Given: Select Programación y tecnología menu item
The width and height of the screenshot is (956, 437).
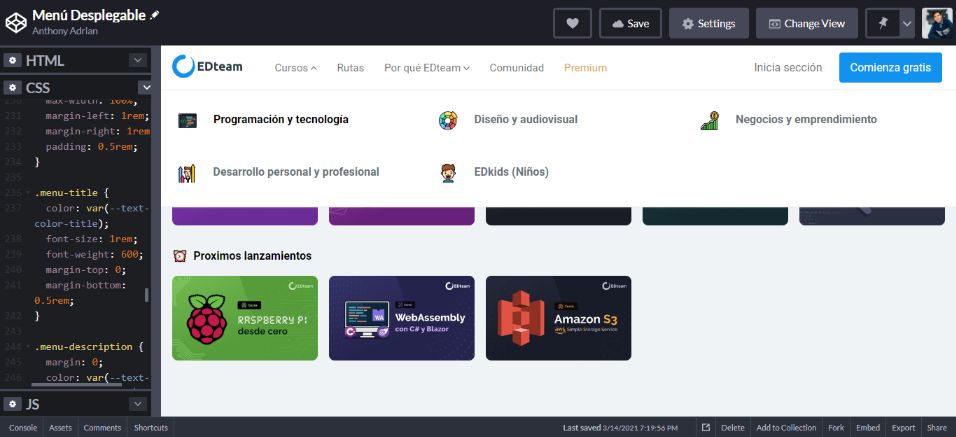Looking at the screenshot, I should 280,120.
